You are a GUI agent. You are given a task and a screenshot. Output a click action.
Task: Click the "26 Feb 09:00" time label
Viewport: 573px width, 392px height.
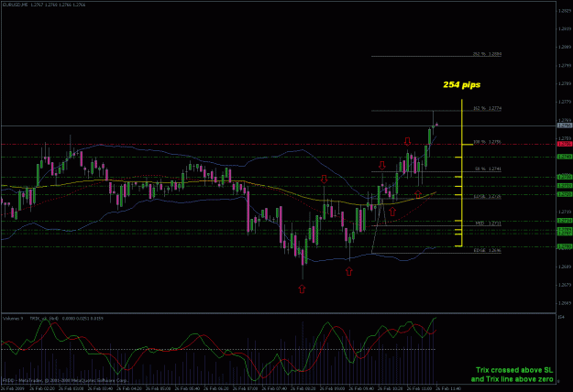(x=333, y=388)
